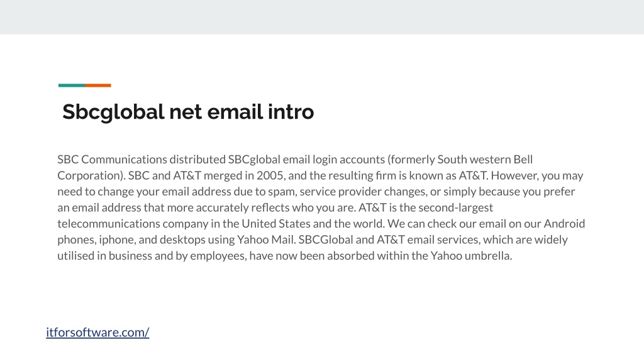Screen dimensions: 644x362
Task: Click 'SBC Communications' at paragraph start
Action: pyautogui.click(x=112, y=159)
